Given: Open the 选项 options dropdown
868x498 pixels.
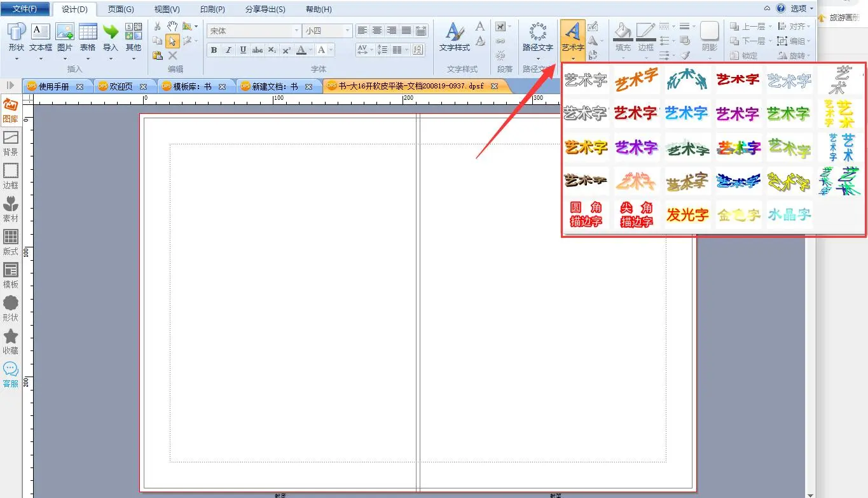Looking at the screenshot, I should pos(802,9).
